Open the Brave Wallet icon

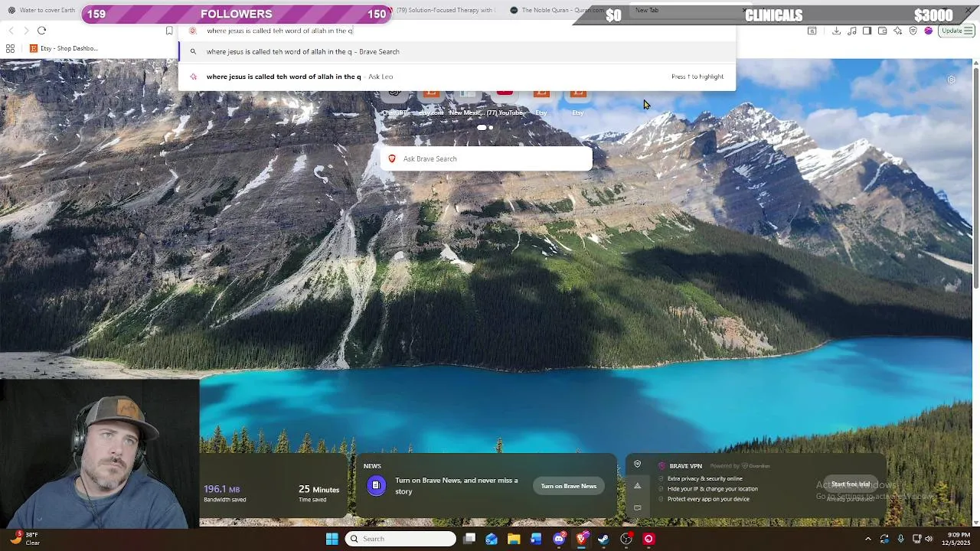tap(882, 31)
